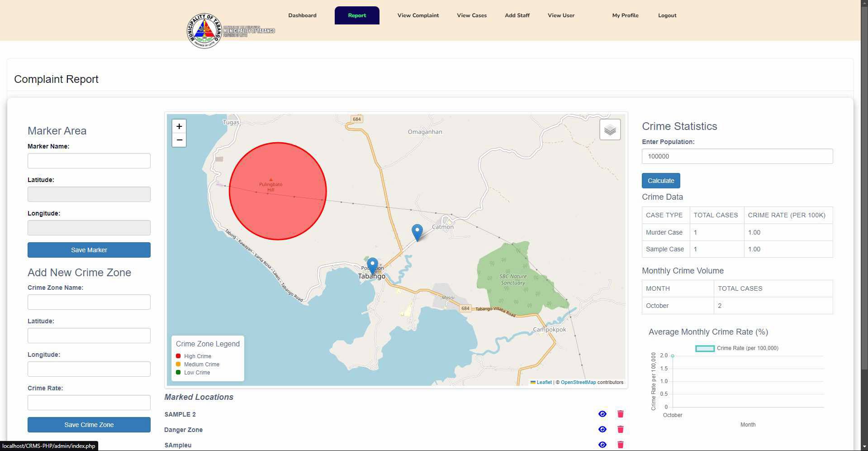This screenshot has width=868, height=451.
Task: Click the October month table cell
Action: click(x=678, y=306)
